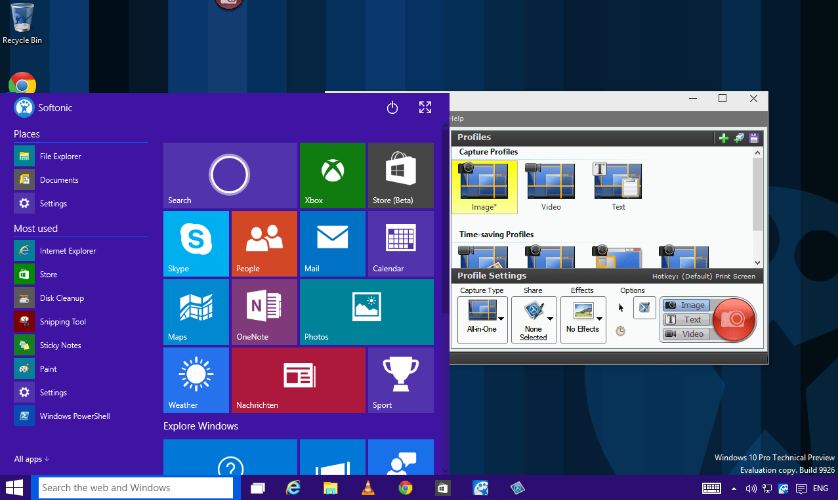Open the People tile
838x500 pixels.
tap(264, 244)
